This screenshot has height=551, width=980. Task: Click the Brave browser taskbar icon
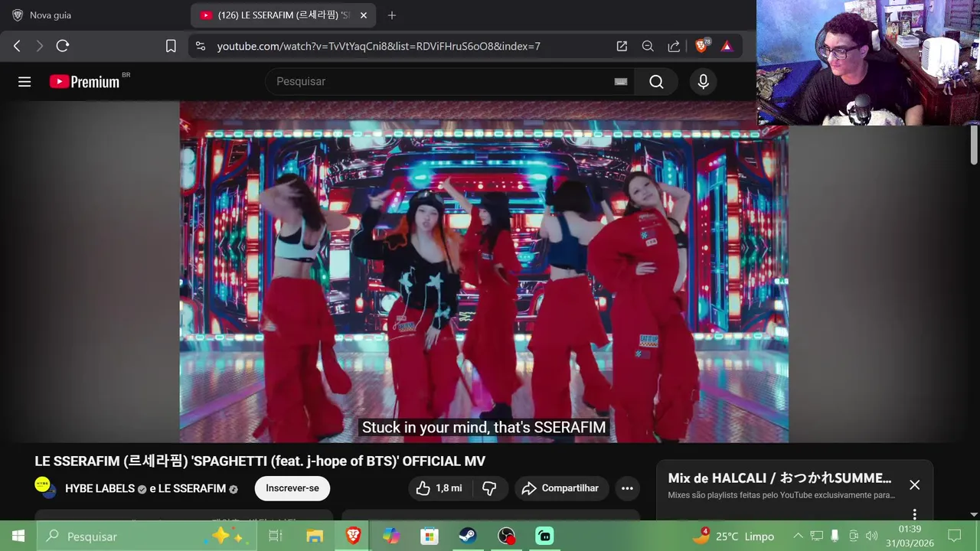(x=353, y=536)
